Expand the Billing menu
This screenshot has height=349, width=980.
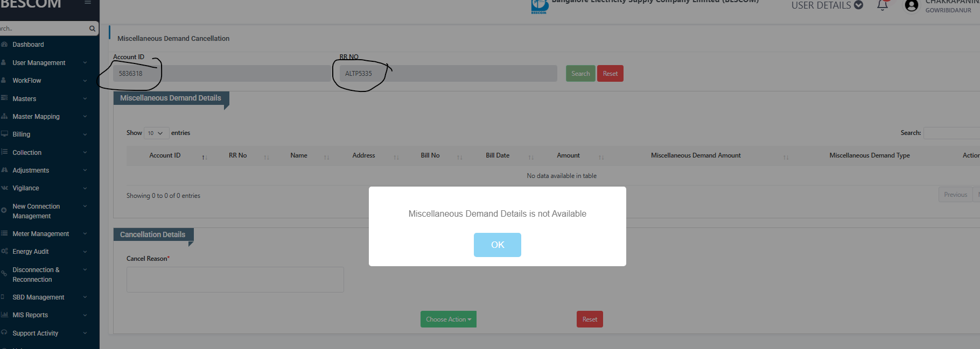(x=21, y=134)
